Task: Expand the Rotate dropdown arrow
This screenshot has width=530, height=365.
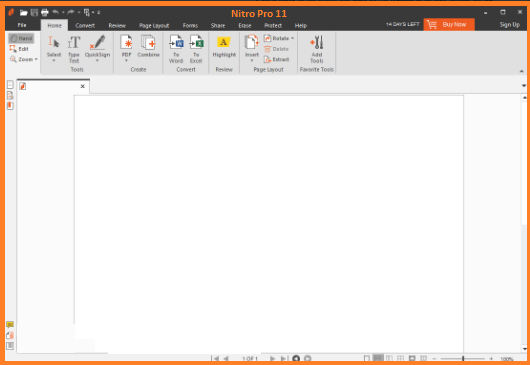Action: (x=292, y=39)
